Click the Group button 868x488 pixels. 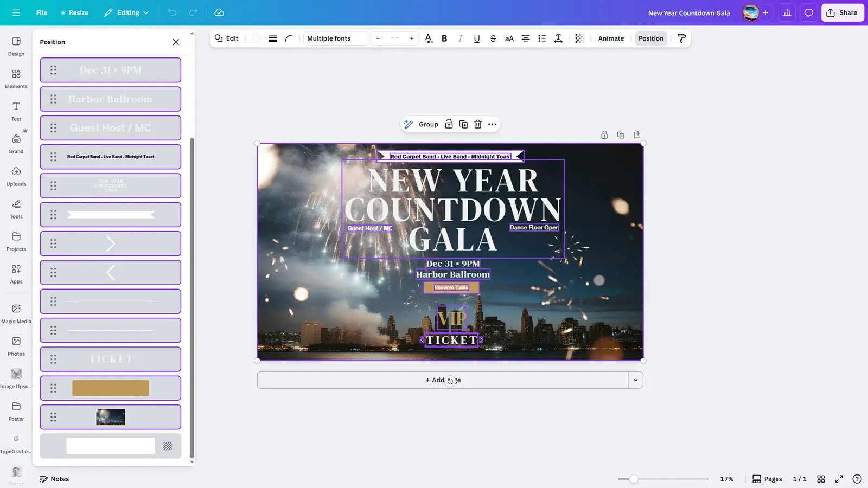coord(422,124)
